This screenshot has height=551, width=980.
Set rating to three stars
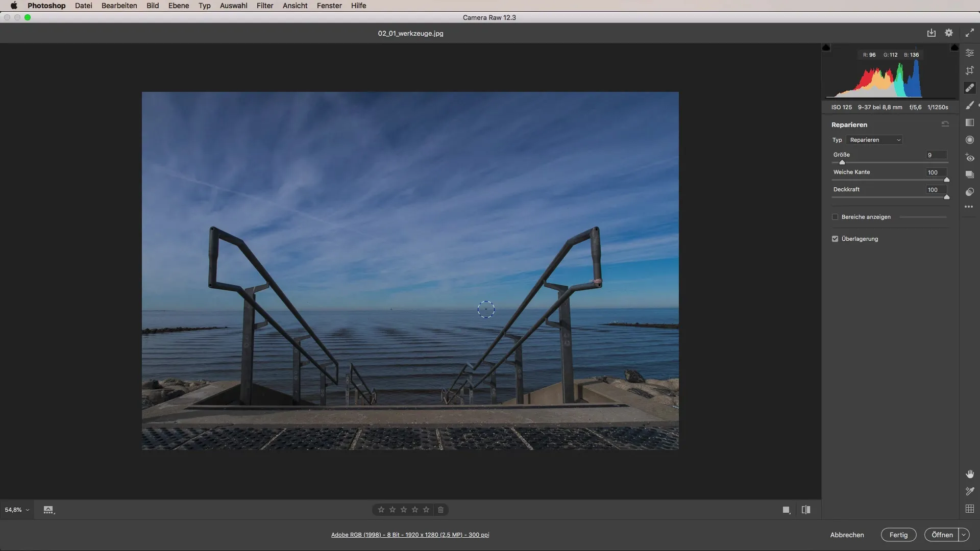click(x=404, y=510)
